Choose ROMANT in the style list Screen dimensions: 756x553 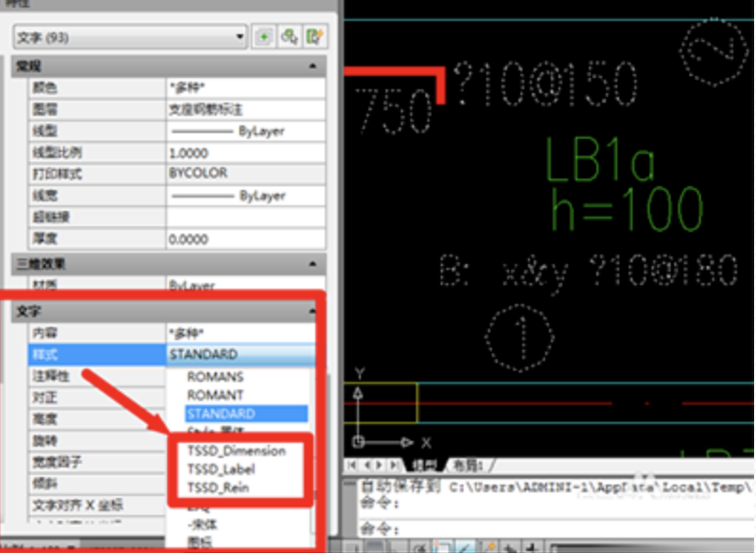click(215, 395)
